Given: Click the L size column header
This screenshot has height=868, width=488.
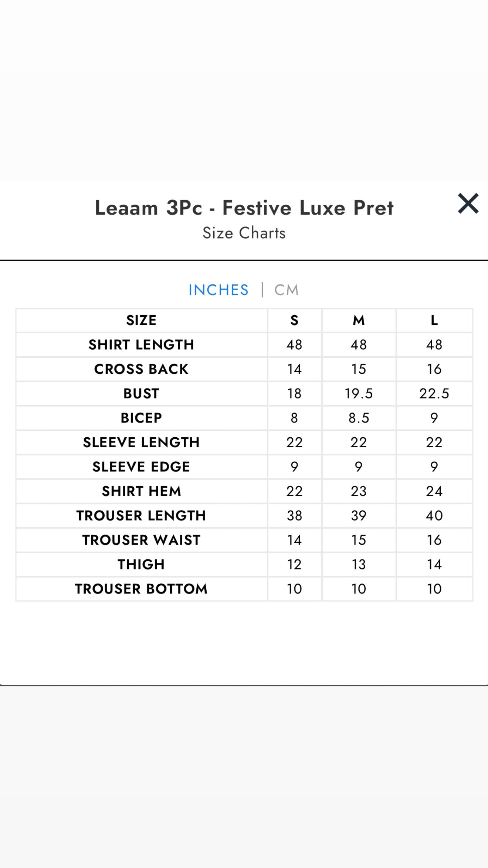Looking at the screenshot, I should click(x=434, y=320).
